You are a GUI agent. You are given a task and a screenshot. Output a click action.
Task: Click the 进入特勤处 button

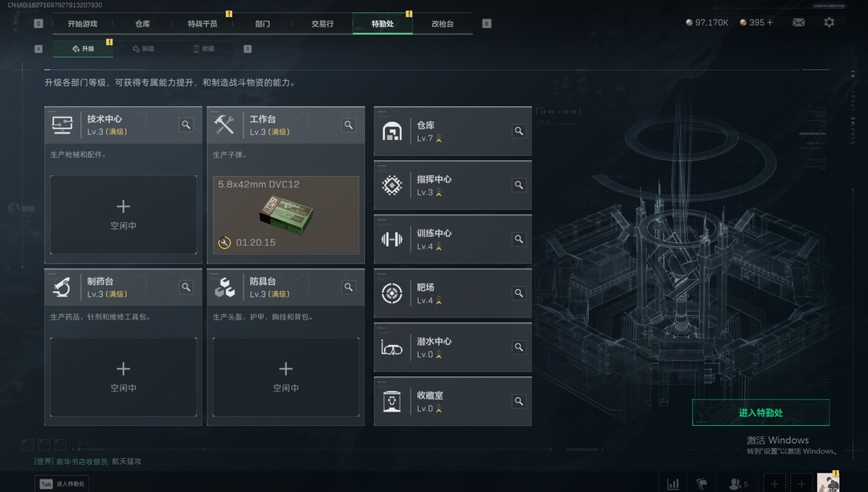pyautogui.click(x=760, y=413)
